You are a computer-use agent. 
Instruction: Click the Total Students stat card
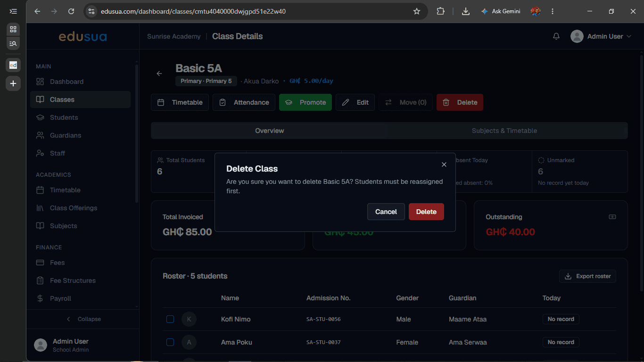198,172
